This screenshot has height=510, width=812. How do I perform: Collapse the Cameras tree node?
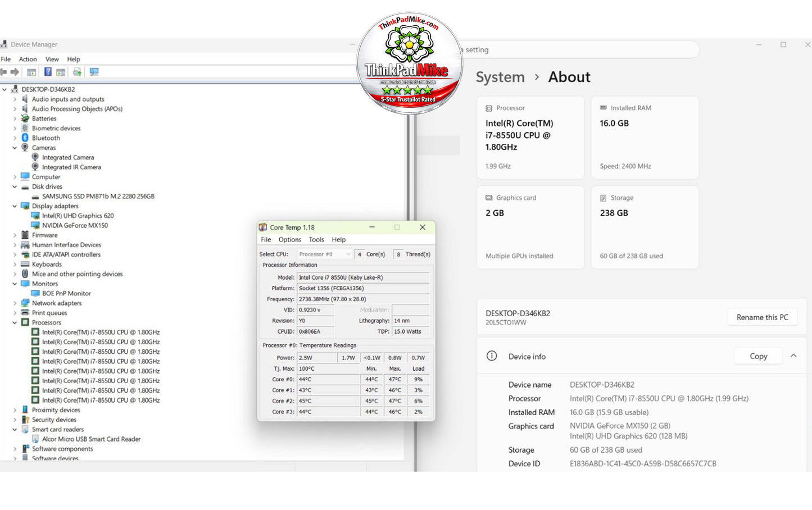15,148
